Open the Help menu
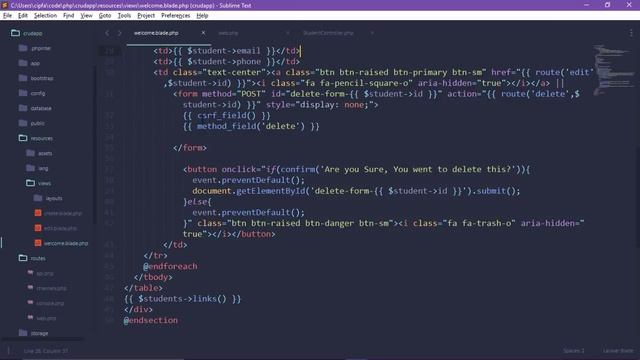The image size is (640, 360). (202, 16)
